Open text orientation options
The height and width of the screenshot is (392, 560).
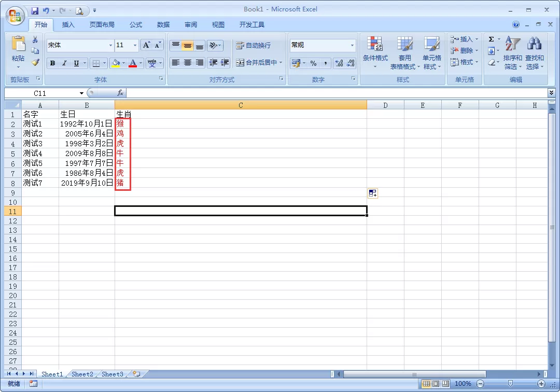pos(215,45)
